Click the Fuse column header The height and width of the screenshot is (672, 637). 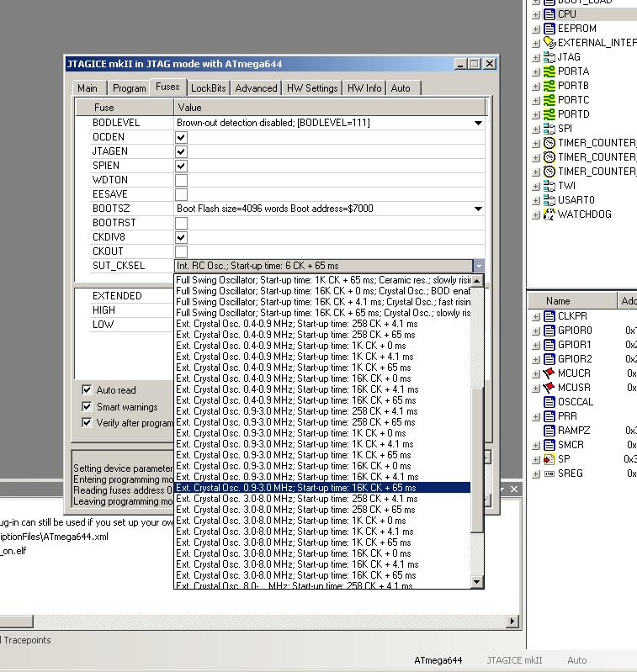tap(125, 108)
